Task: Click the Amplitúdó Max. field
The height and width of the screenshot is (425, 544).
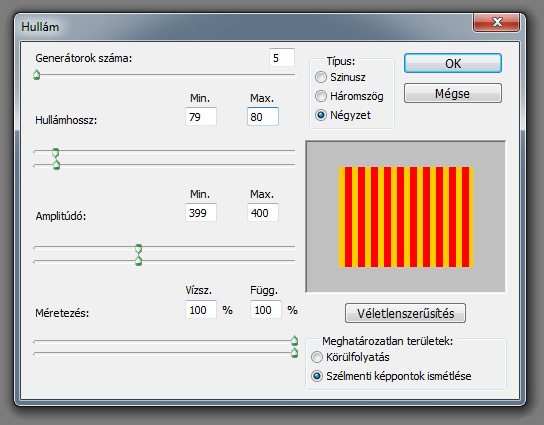Action: 263,212
